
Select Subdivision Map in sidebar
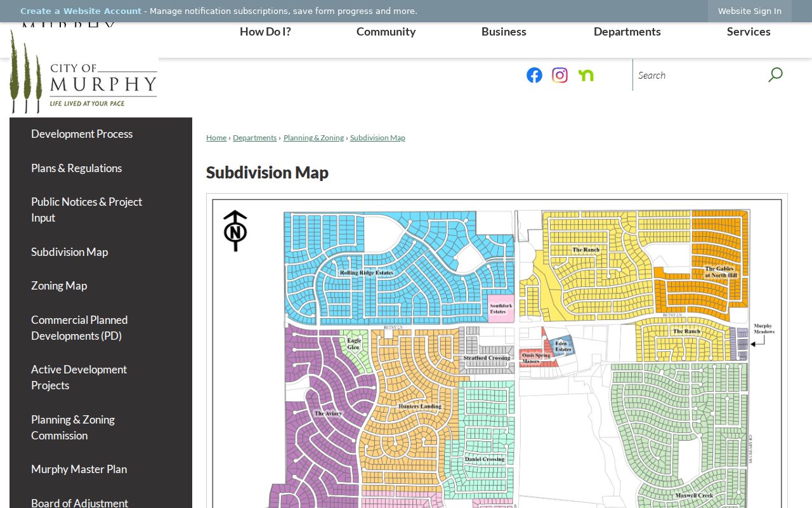click(101, 252)
